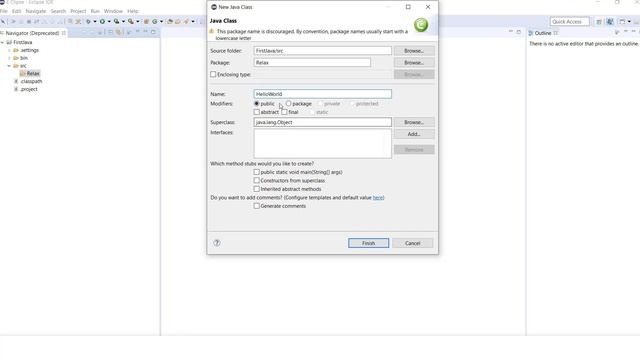Select the Relax package folder icon
Image resolution: width=640 pixels, height=360 pixels.
tap(23, 73)
